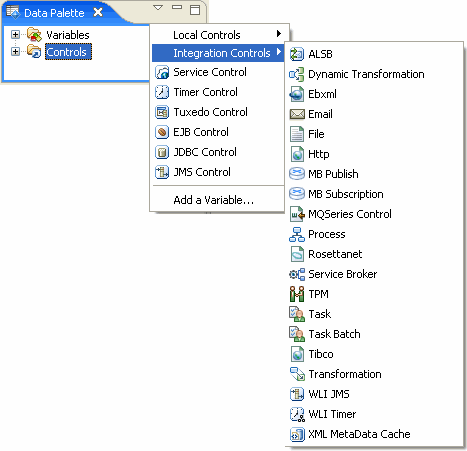Choose the EJB Control menu label

[x=201, y=132]
